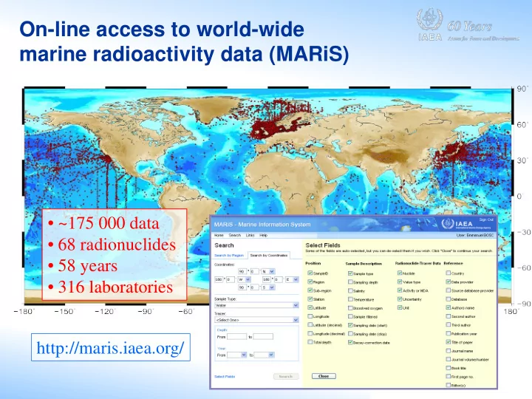Open the Year to dropdown
Viewport: 532px width, 399px height.
(264, 355)
